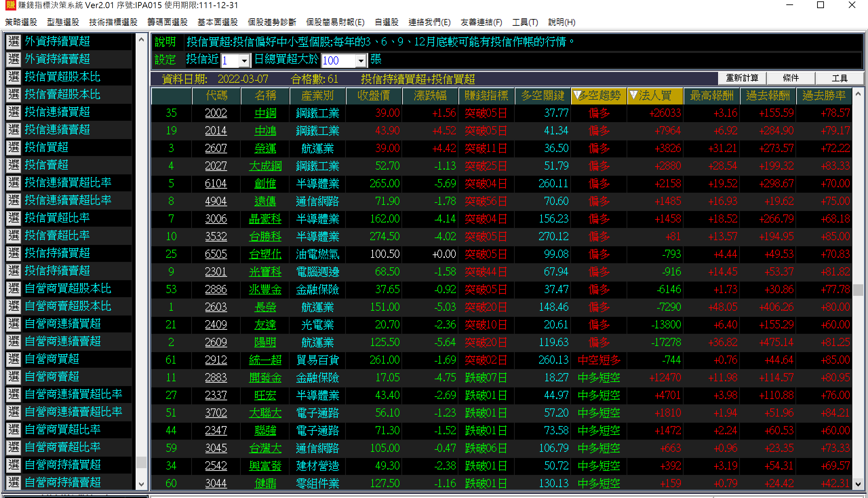Screen dimensions: 868x498
Task: Click the 重新計算 button
Action: pos(742,78)
